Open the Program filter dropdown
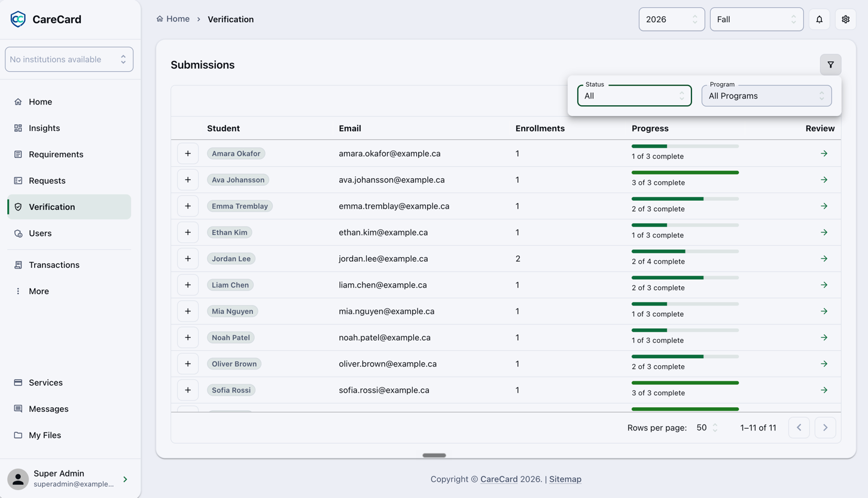 click(766, 96)
